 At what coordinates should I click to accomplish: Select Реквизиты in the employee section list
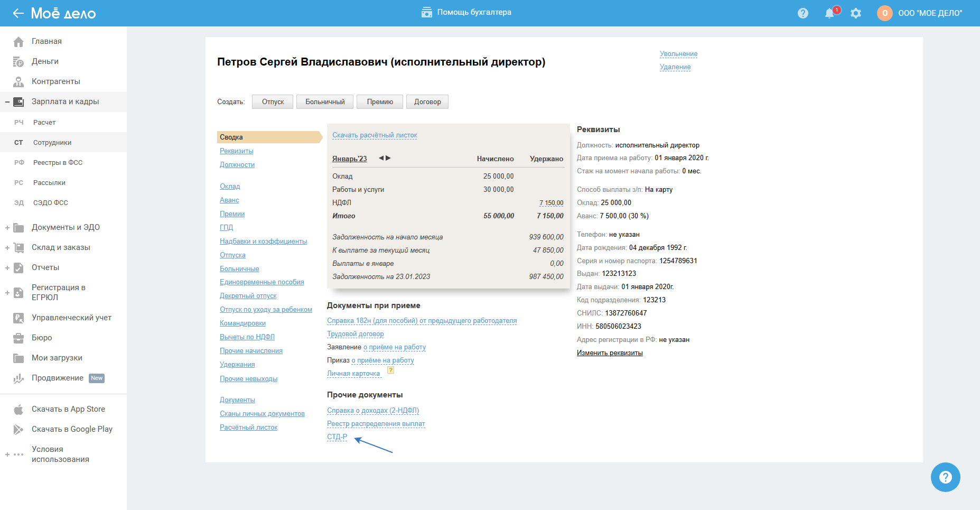[x=236, y=151]
